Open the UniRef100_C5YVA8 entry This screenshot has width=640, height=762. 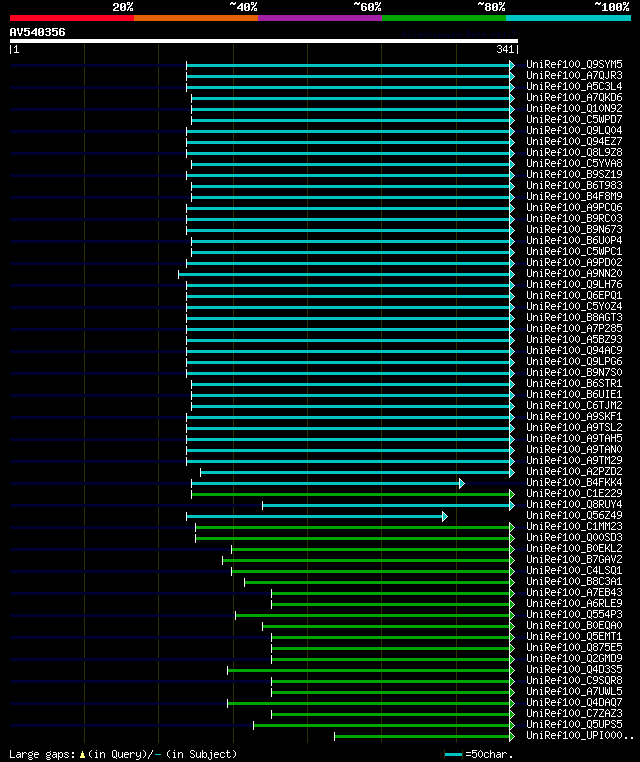coord(574,164)
